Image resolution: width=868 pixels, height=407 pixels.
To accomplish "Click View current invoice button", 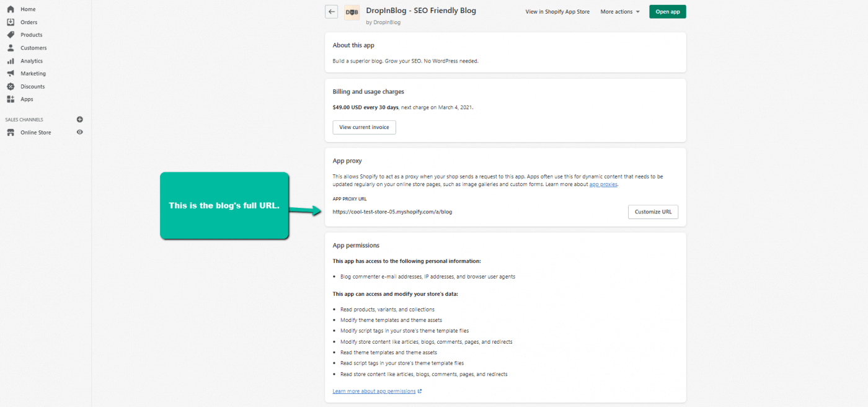I will coord(365,127).
